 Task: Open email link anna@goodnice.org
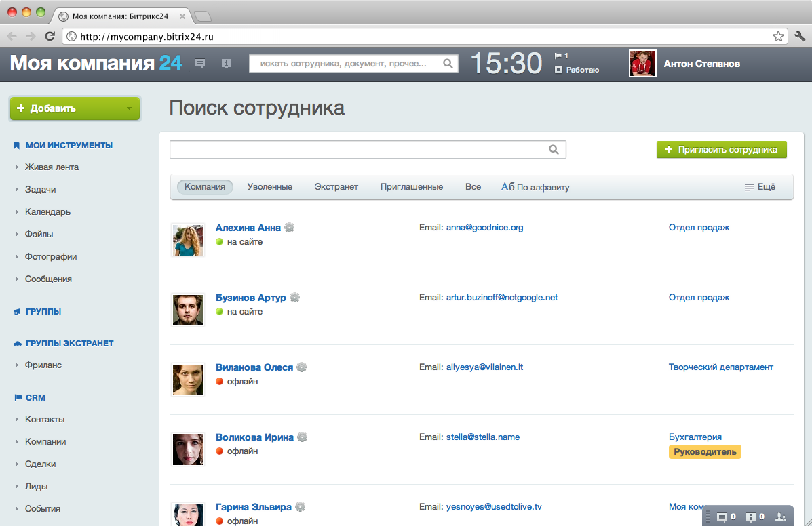point(485,228)
